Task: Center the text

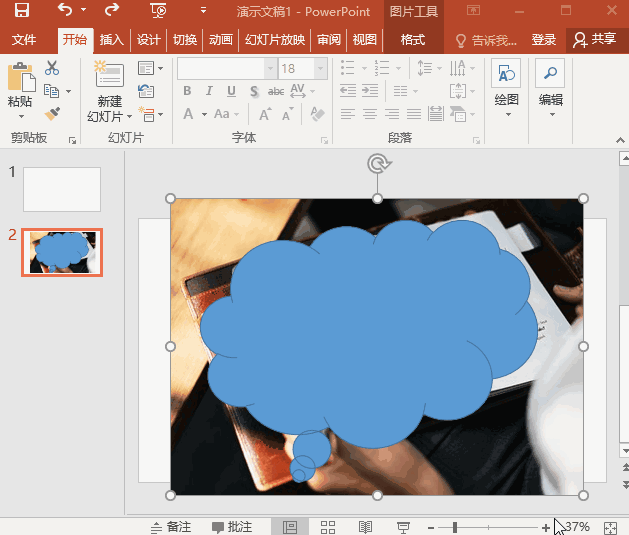Action: click(370, 114)
